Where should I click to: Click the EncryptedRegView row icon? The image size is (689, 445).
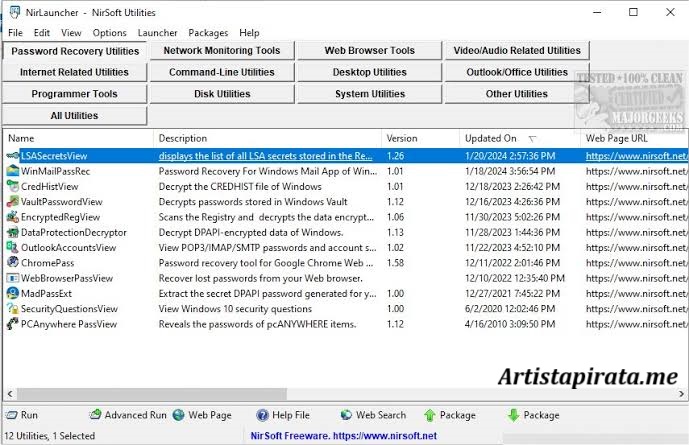13,217
